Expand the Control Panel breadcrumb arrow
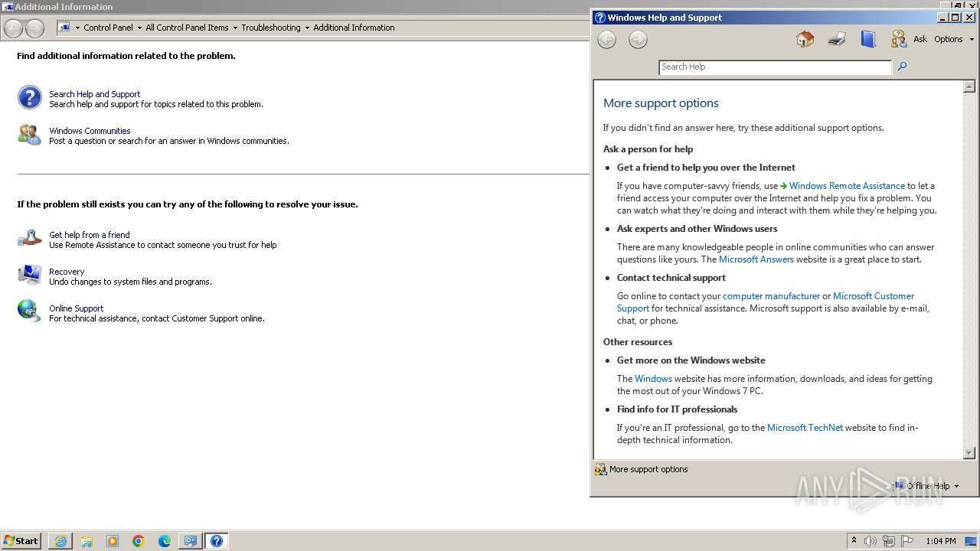Image resolution: width=980 pixels, height=551 pixels. tap(139, 28)
